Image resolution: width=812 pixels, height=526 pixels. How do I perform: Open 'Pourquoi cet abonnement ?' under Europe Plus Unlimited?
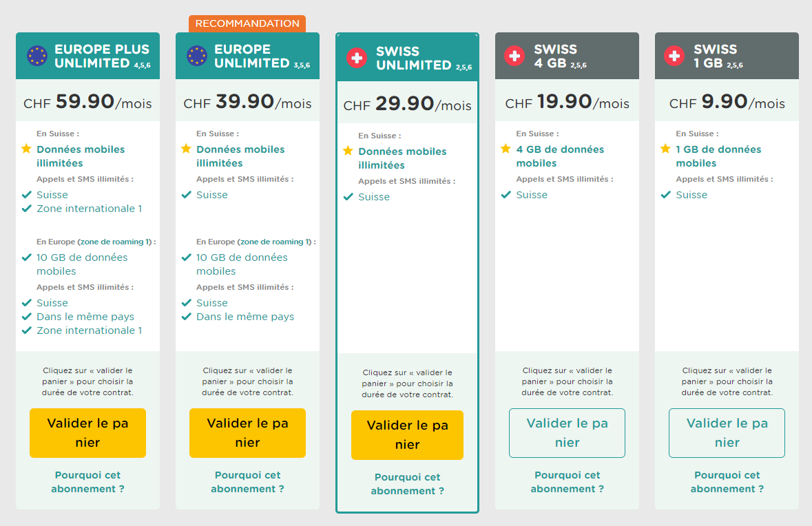point(87,482)
